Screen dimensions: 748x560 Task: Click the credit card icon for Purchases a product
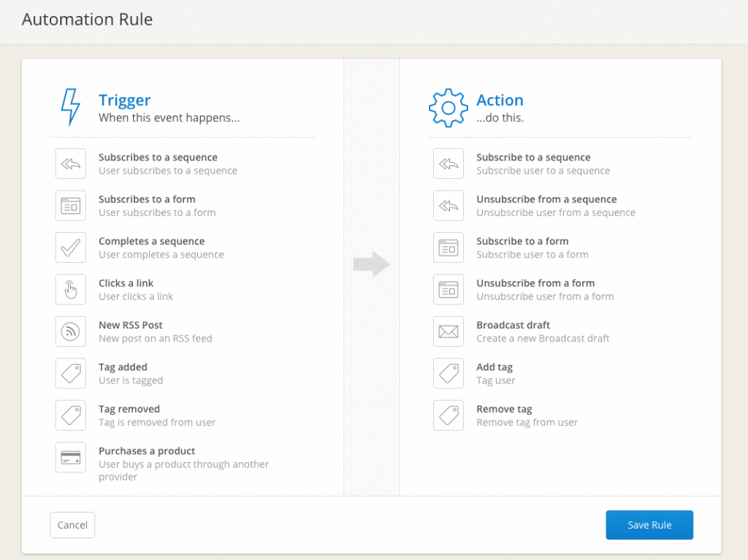71,458
